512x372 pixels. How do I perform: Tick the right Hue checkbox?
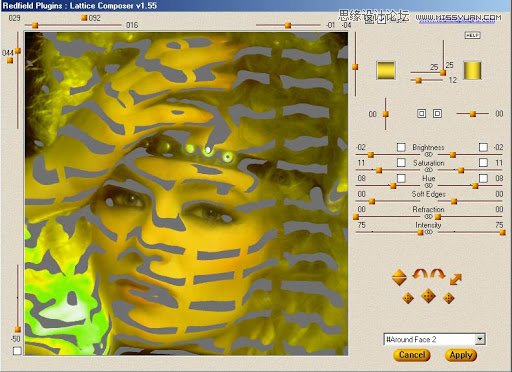click(483, 178)
